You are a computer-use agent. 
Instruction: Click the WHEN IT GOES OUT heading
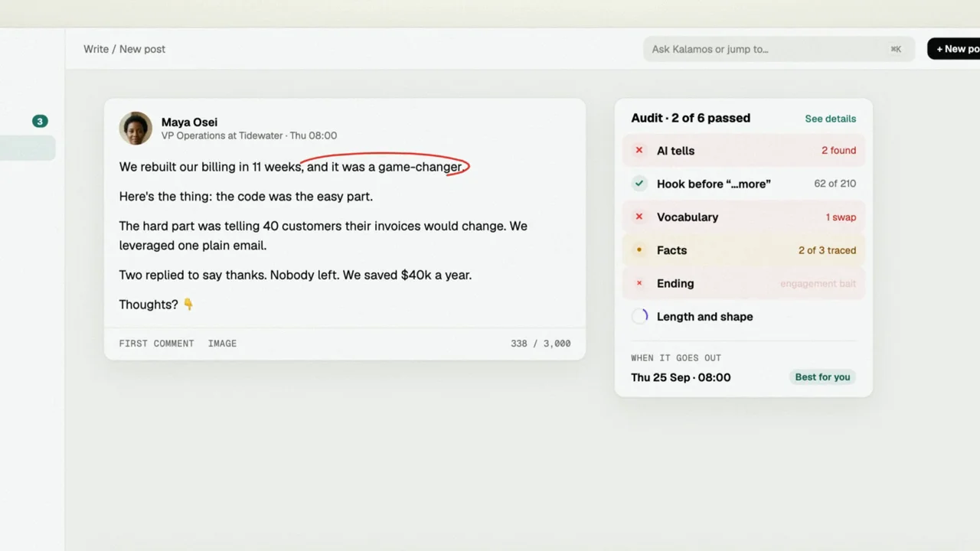[x=676, y=358]
